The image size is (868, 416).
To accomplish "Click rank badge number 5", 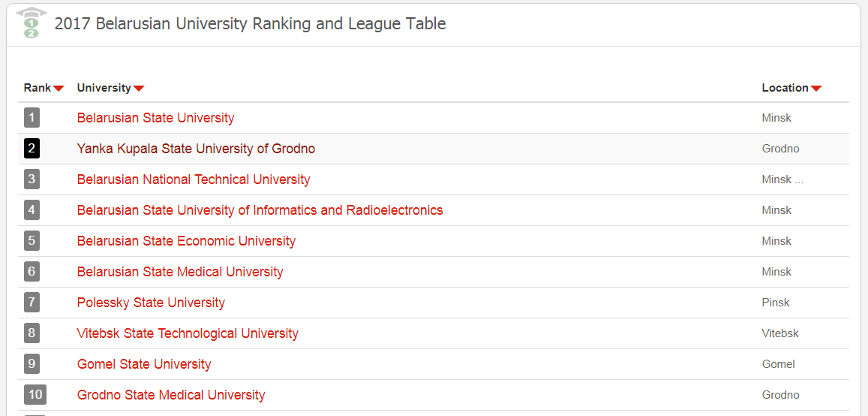I will pos(32,241).
